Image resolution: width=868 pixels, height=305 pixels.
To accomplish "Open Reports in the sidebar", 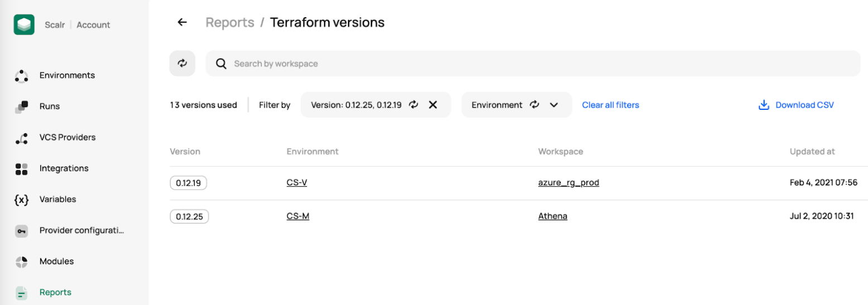I will 55,292.
